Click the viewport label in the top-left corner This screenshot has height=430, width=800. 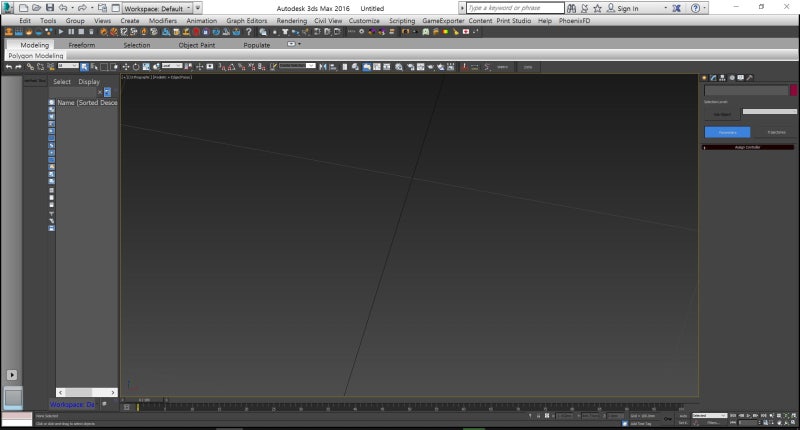point(157,77)
